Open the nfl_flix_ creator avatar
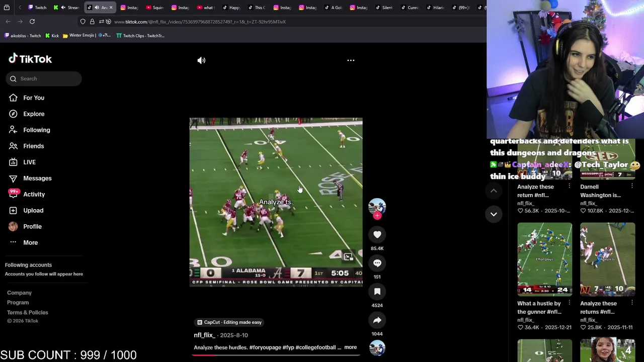Viewport: 644px width, 362px height. pyautogui.click(x=377, y=207)
